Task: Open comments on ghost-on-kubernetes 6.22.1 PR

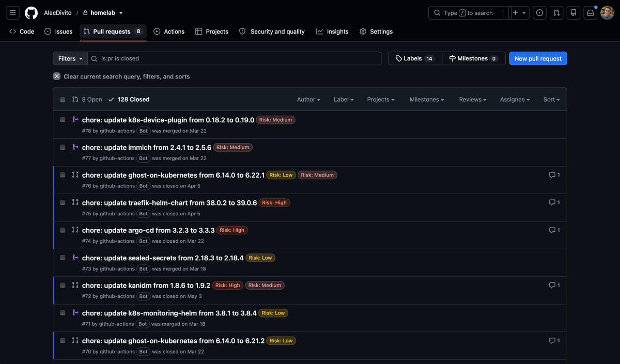Action: click(x=554, y=175)
